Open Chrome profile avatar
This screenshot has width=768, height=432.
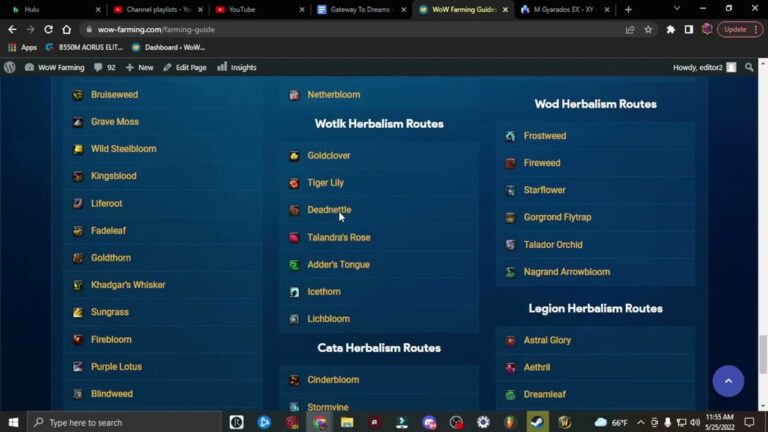pos(707,29)
